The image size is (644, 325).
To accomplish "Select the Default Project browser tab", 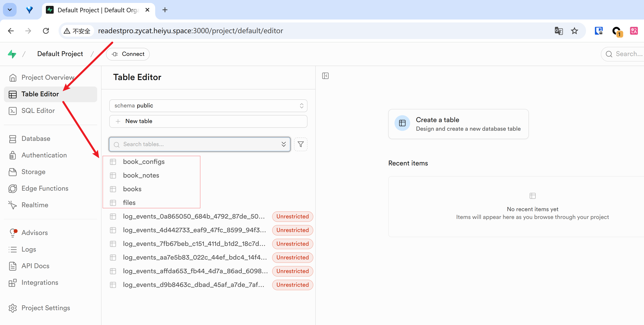I will coord(99,10).
